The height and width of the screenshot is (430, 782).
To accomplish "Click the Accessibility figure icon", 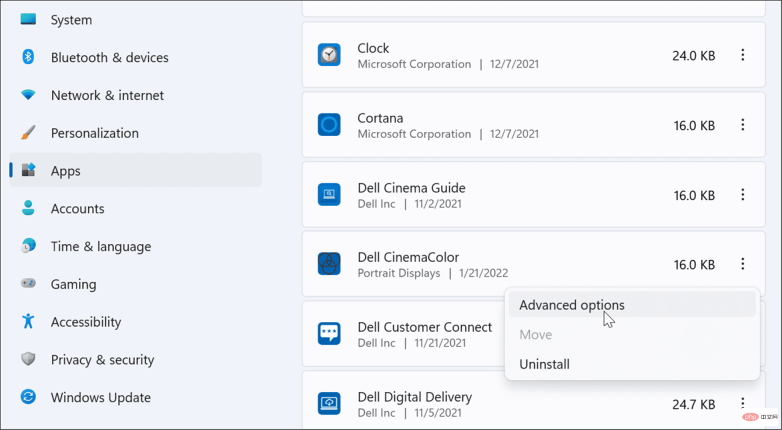I will point(28,321).
